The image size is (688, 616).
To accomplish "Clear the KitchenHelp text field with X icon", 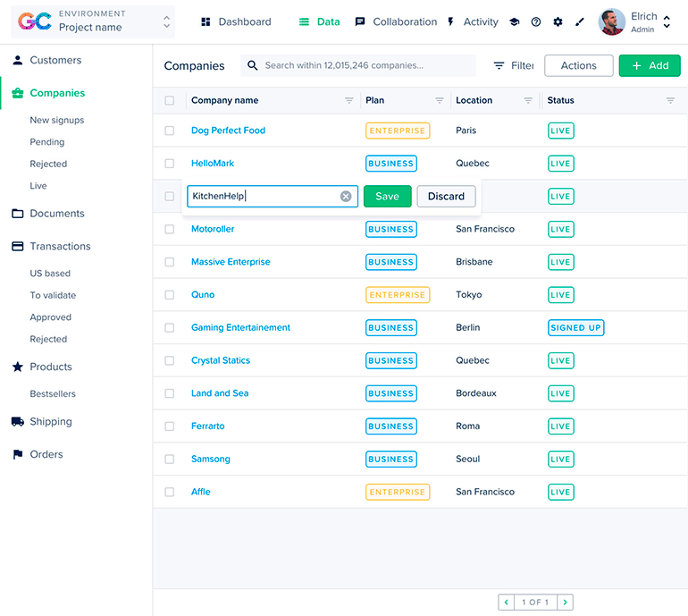I will pyautogui.click(x=346, y=197).
